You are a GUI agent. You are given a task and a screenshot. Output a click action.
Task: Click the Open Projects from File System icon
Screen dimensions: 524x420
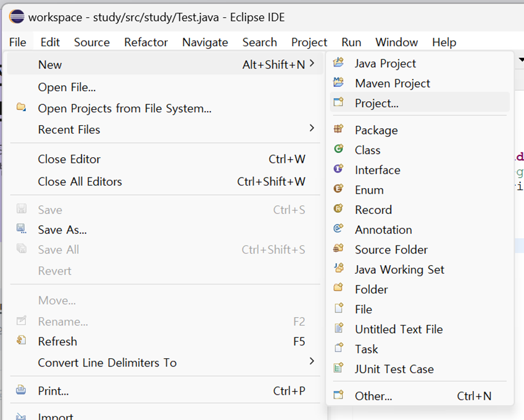click(22, 107)
